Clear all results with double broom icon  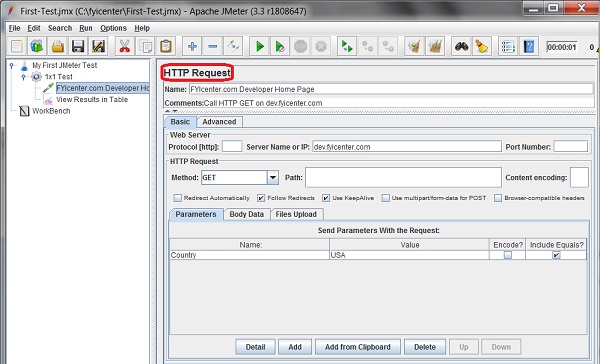(x=435, y=47)
